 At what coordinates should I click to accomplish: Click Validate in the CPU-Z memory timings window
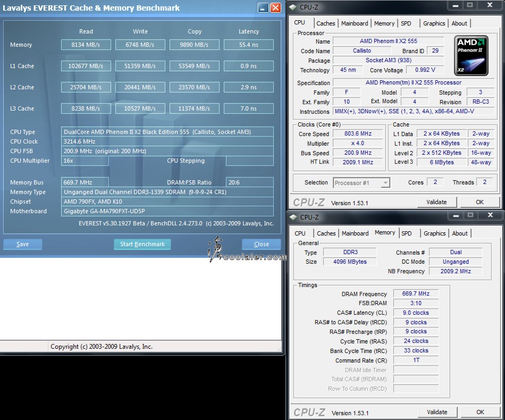point(437,412)
